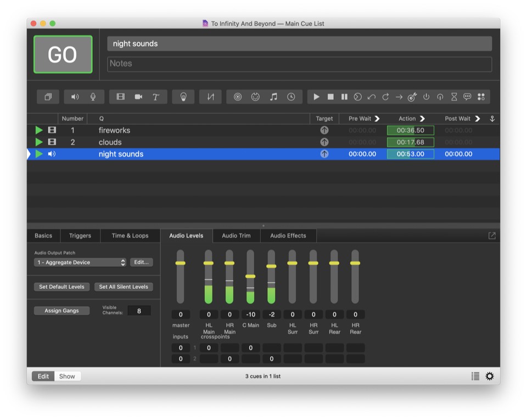
Task: Expand the Action column chevron
Action: (422, 119)
